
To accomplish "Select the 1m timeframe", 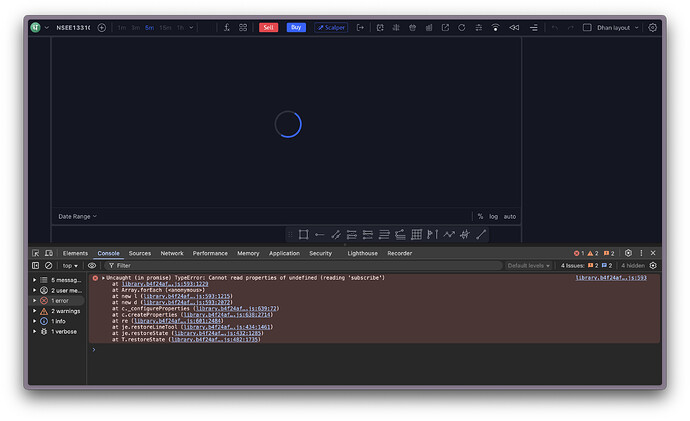I will tap(122, 28).
